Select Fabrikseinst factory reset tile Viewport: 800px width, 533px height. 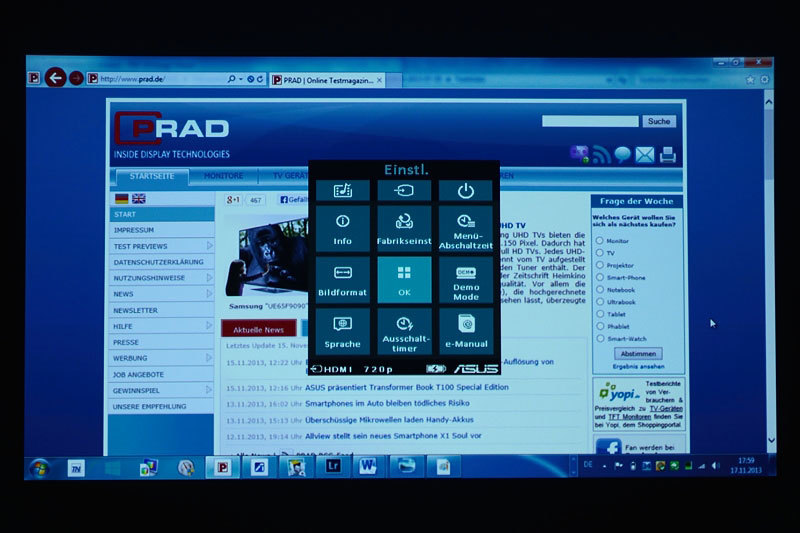(404, 229)
